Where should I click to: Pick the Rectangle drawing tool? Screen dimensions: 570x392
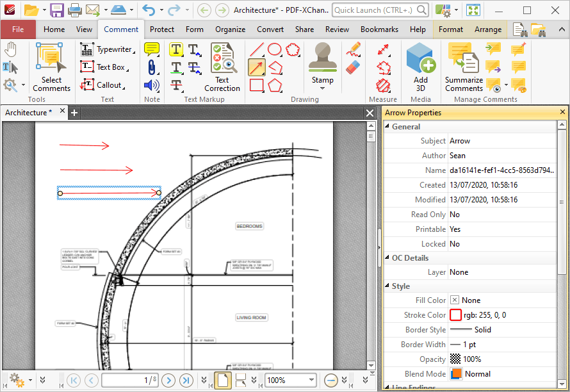(257, 85)
